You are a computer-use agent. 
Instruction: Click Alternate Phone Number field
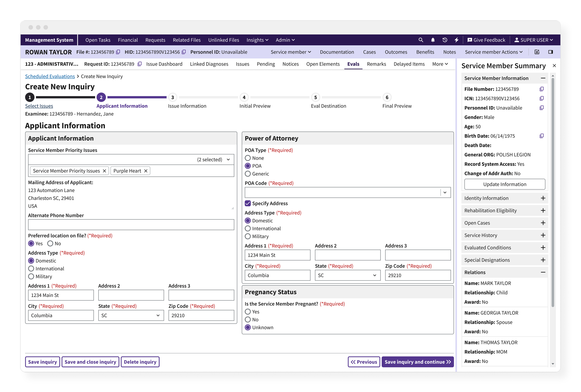click(x=131, y=225)
